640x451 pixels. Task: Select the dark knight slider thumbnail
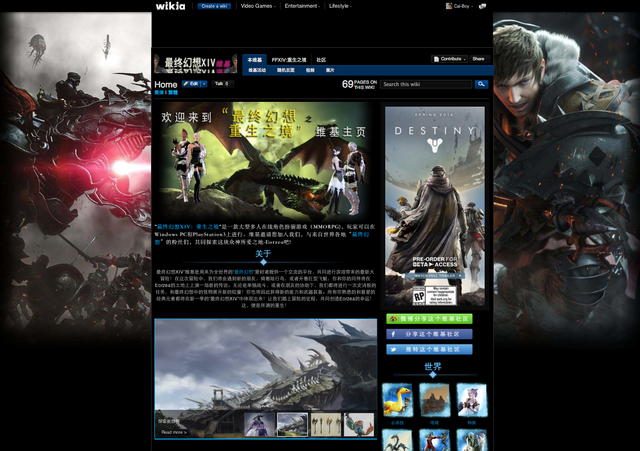point(259,424)
